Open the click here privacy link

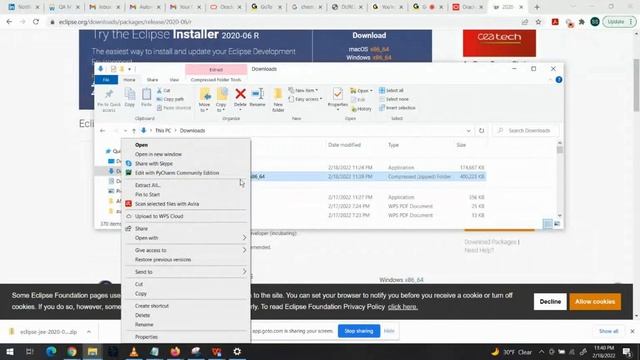point(402,307)
